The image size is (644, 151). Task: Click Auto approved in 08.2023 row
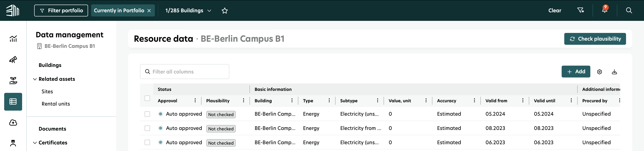click(x=184, y=128)
